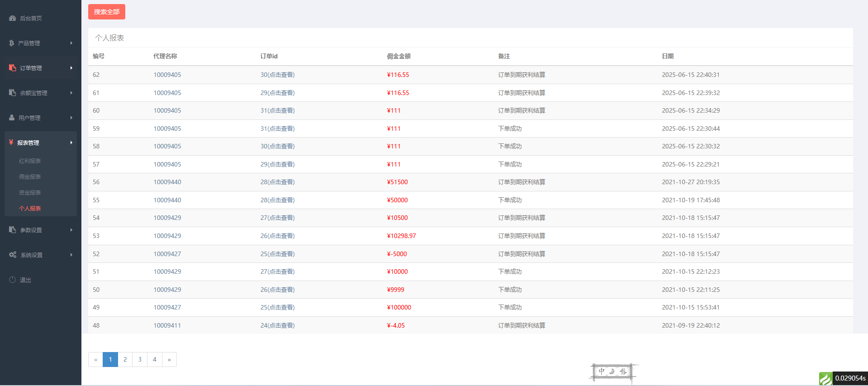The image size is (868, 386).
Task: Open the 红利报表 submenu item
Action: coord(30,161)
